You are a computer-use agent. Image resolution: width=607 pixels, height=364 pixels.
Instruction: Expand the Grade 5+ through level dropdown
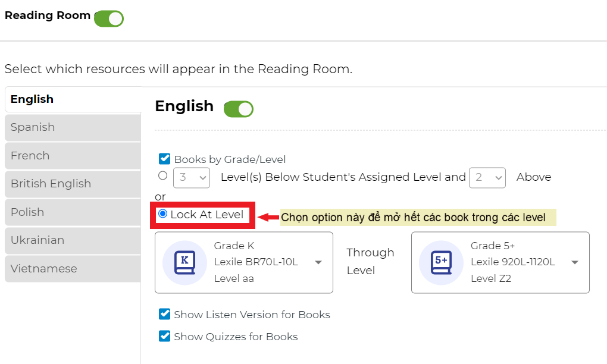point(574,262)
